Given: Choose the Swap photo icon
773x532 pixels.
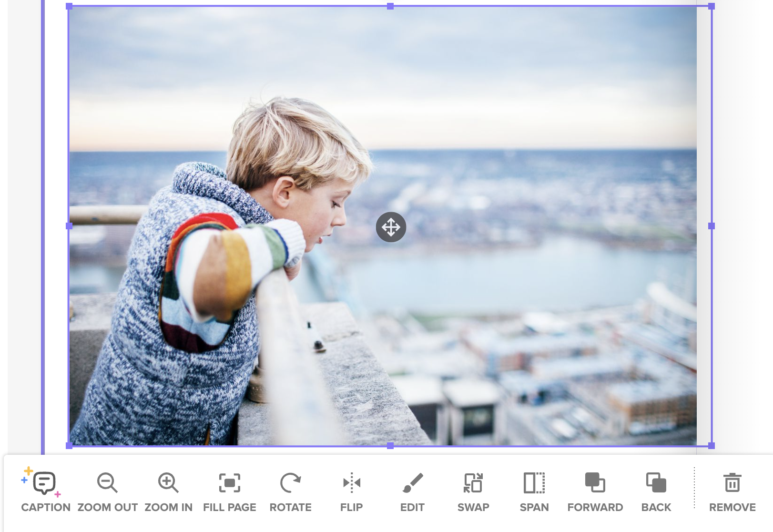Looking at the screenshot, I should (x=473, y=482).
